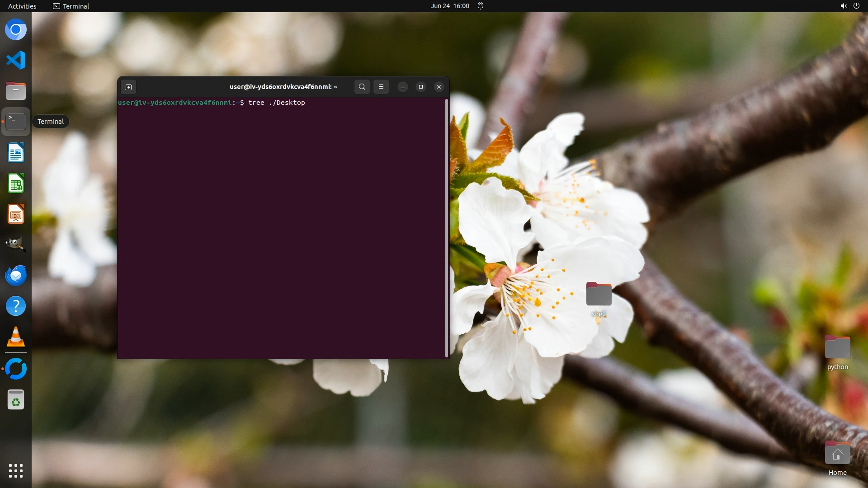Open the Trash in dock
This screenshot has width=868, height=488.
16,400
